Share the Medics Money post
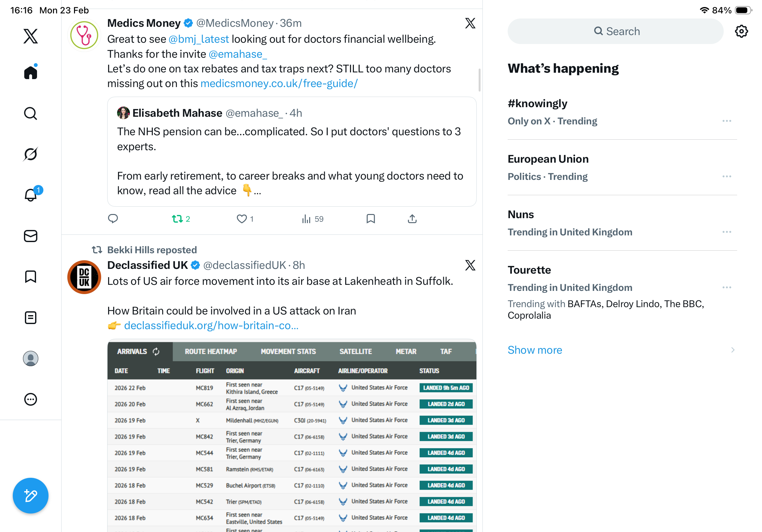 coord(412,219)
